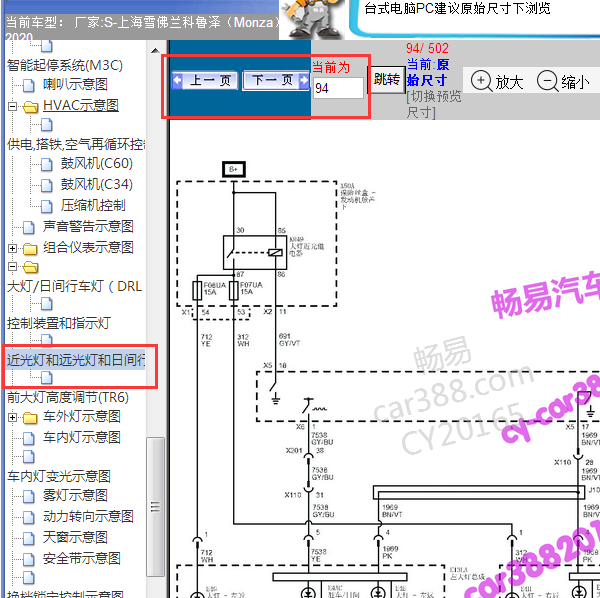Open 车外灯示意图 folder label
The image size is (600, 598).
click(x=82, y=417)
